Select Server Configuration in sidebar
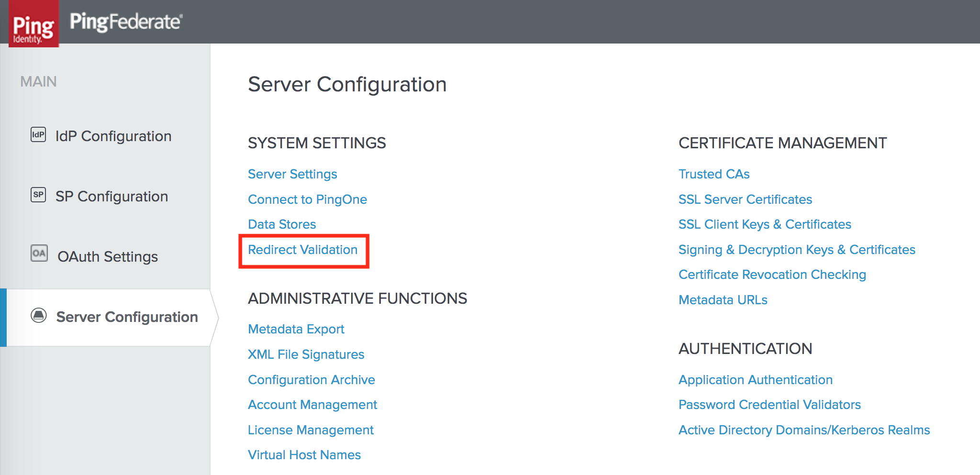The height and width of the screenshot is (475, 980). 127,317
